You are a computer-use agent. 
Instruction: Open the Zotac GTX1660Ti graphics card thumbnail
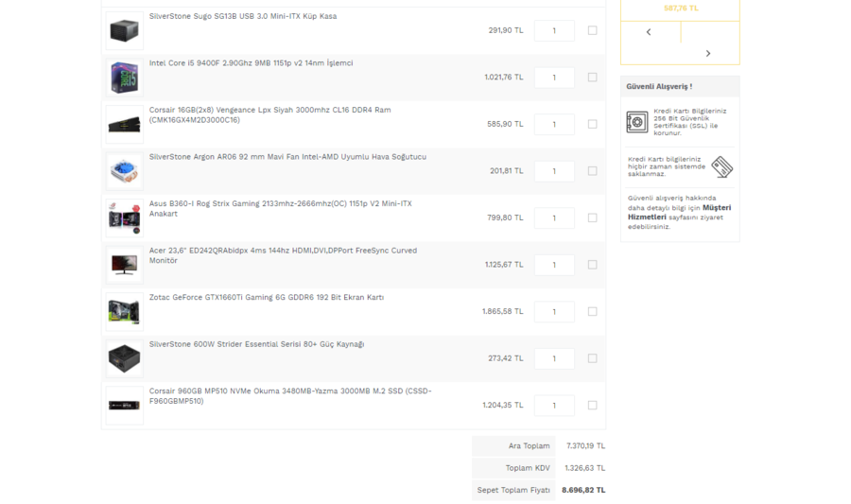[124, 311]
